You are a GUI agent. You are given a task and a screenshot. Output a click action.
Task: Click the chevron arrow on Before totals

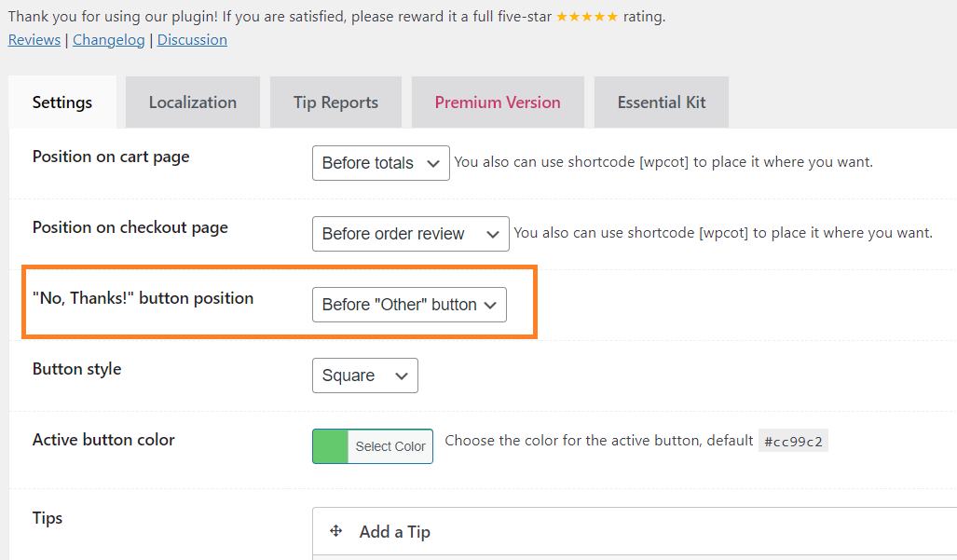coord(433,163)
